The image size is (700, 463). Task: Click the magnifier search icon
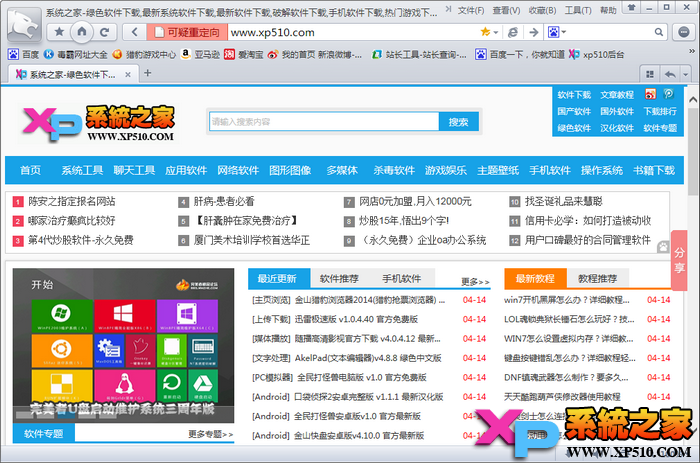pyautogui.click(x=658, y=32)
